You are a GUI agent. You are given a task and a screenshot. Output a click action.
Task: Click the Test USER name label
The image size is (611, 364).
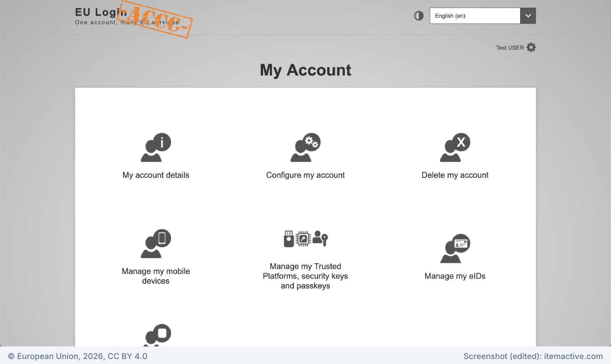coord(510,48)
